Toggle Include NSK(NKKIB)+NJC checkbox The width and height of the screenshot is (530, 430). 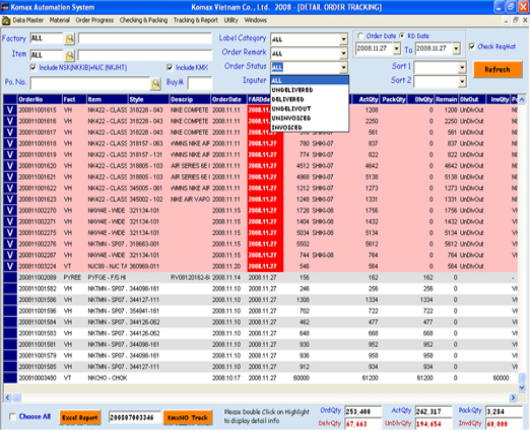pos(33,68)
